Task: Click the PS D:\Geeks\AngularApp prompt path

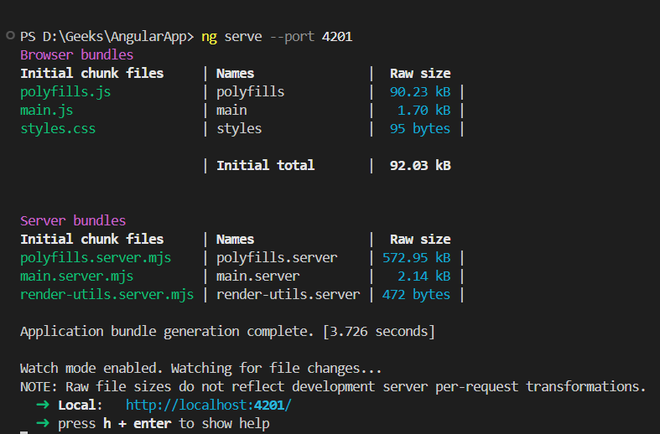Action: 105,36
